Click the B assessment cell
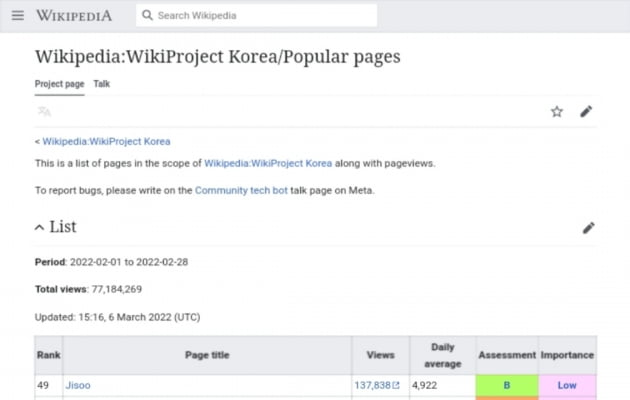This screenshot has height=400, width=630. 507,385
